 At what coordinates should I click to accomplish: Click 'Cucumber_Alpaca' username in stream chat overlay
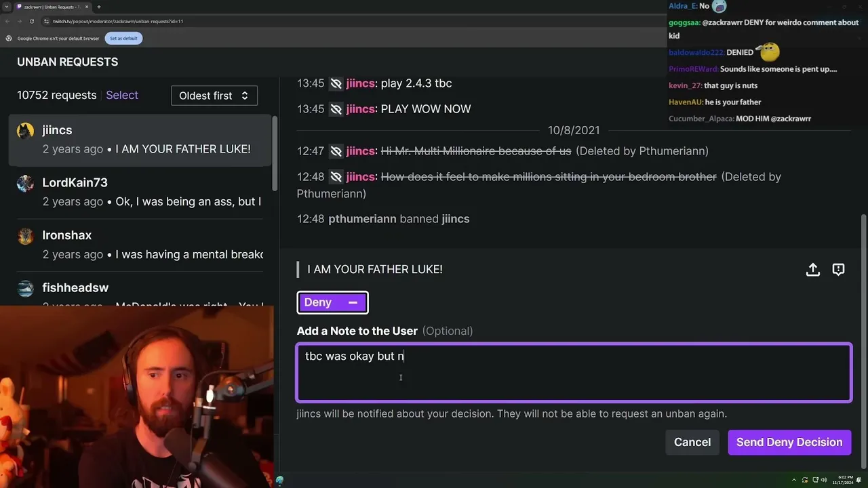701,119
